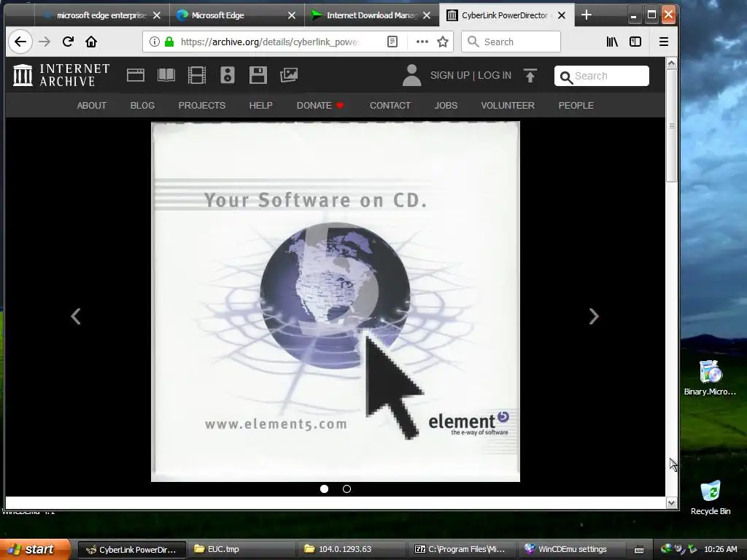
Task: Open the Texts book icon
Action: (166, 75)
